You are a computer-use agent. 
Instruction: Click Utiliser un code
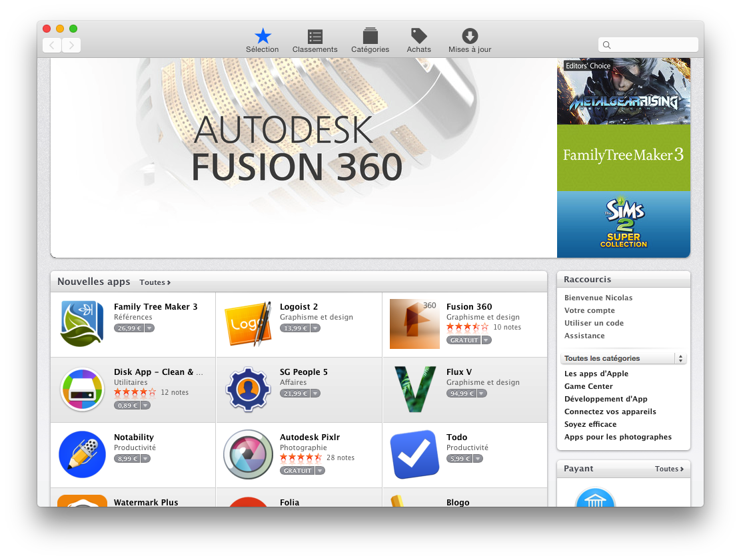click(x=594, y=323)
